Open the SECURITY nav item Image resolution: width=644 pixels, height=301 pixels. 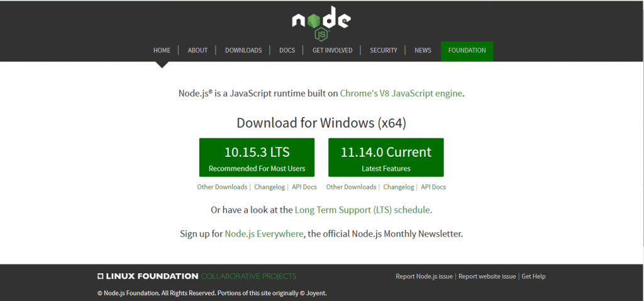[x=384, y=50]
